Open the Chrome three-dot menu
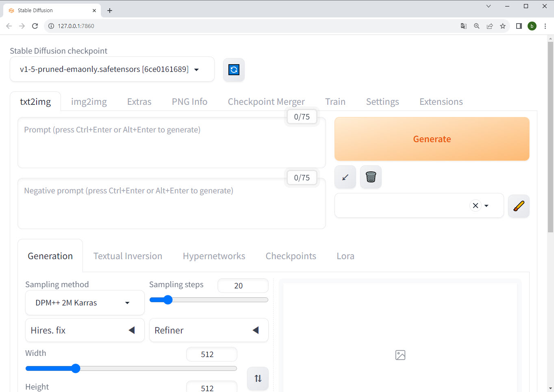The width and height of the screenshot is (554, 392). tap(545, 26)
